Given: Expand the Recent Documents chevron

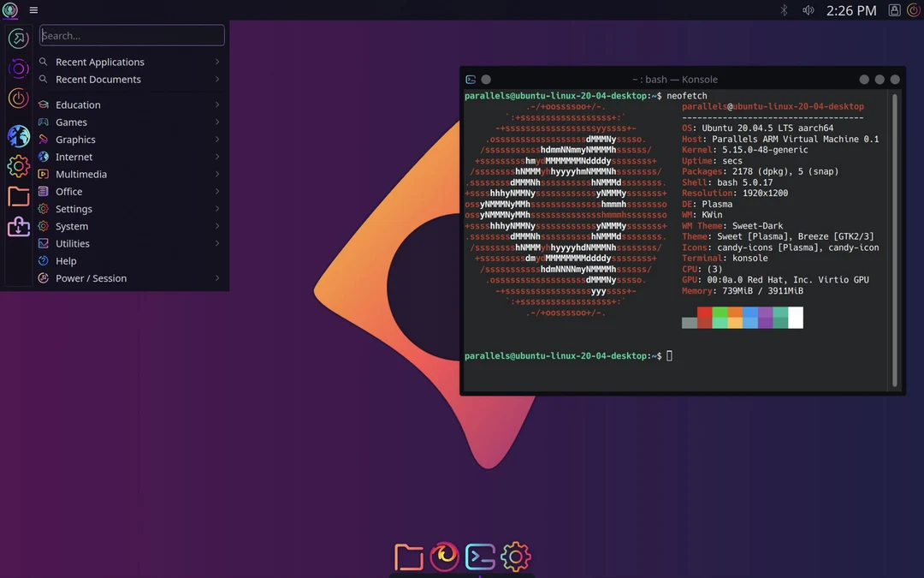Looking at the screenshot, I should click(x=216, y=79).
